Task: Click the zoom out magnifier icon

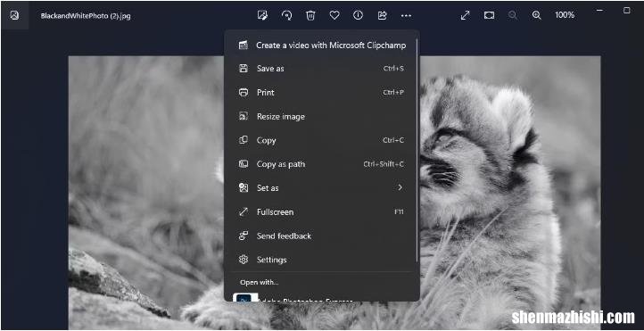Action: coord(512,15)
